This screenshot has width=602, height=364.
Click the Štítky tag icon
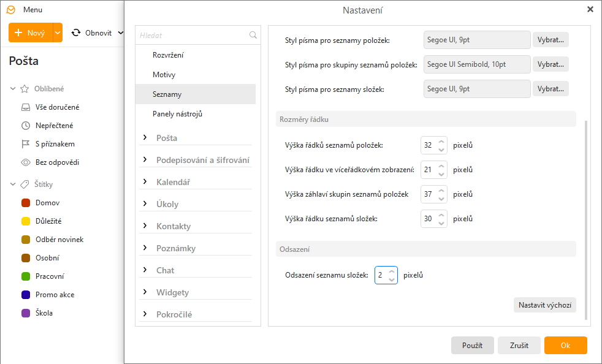pos(25,184)
